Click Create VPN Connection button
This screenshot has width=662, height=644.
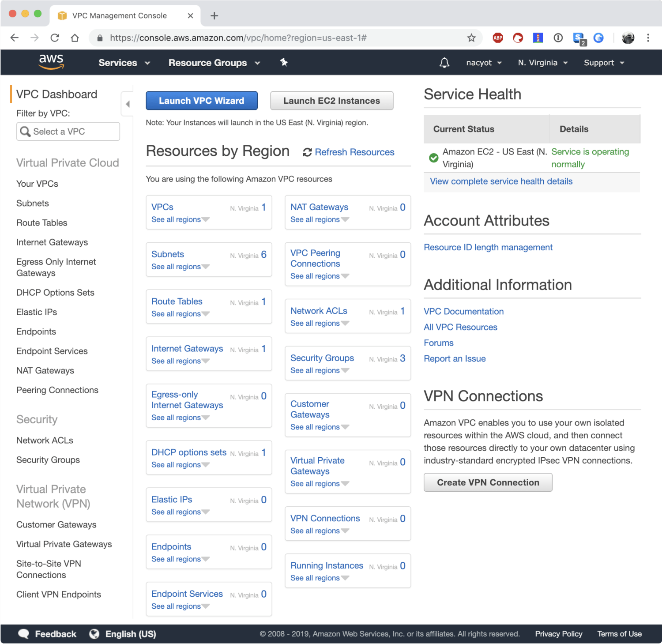click(488, 482)
